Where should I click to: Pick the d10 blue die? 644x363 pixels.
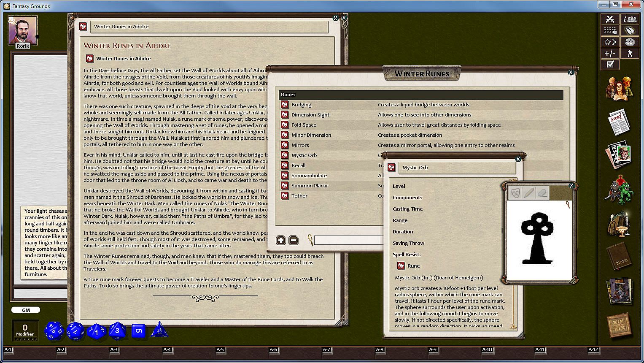[97, 332]
